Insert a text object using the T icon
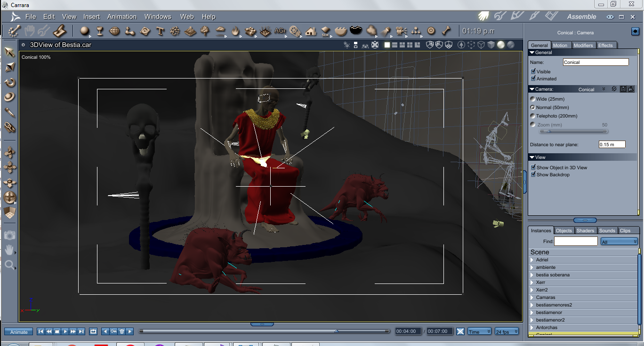The height and width of the screenshot is (346, 644). click(x=160, y=31)
